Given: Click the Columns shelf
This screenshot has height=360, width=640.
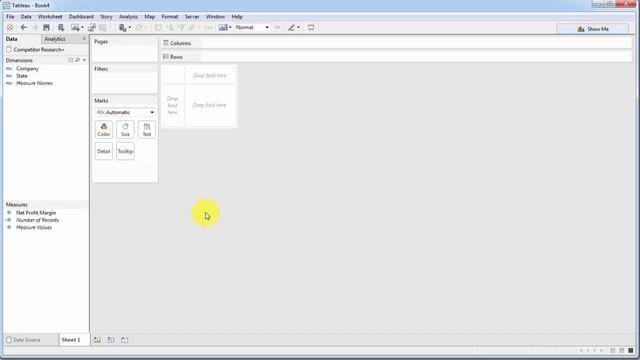Looking at the screenshot, I should coord(396,43).
